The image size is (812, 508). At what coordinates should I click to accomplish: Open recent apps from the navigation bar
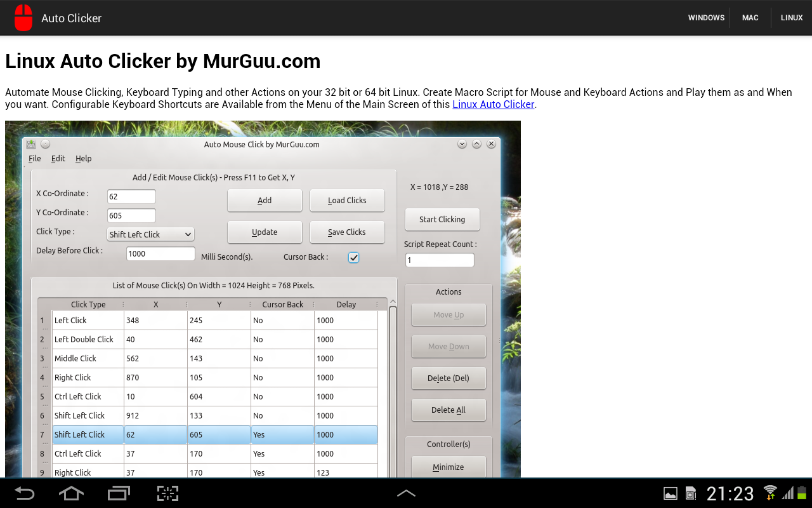[x=119, y=493]
